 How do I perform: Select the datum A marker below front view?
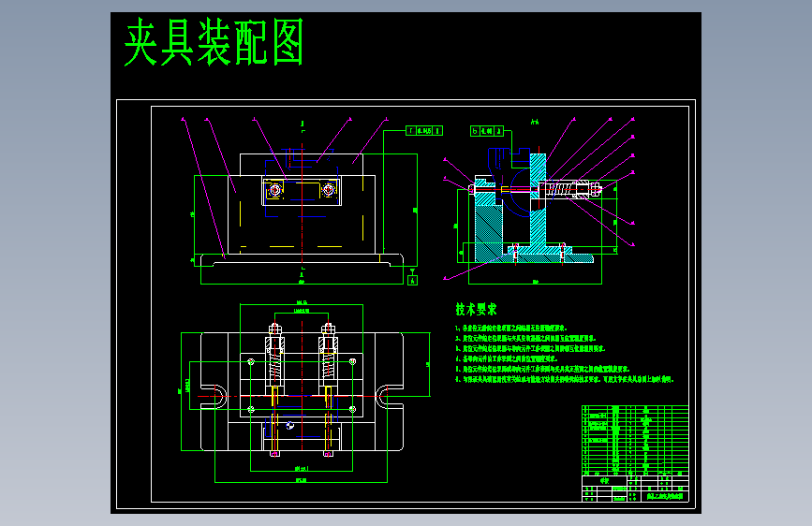(x=413, y=280)
